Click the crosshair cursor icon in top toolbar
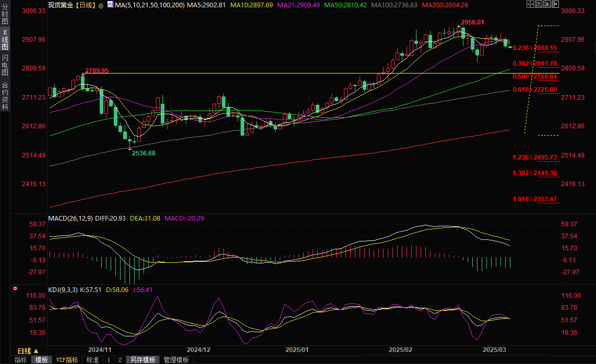596x364 pixels. (530, 4)
